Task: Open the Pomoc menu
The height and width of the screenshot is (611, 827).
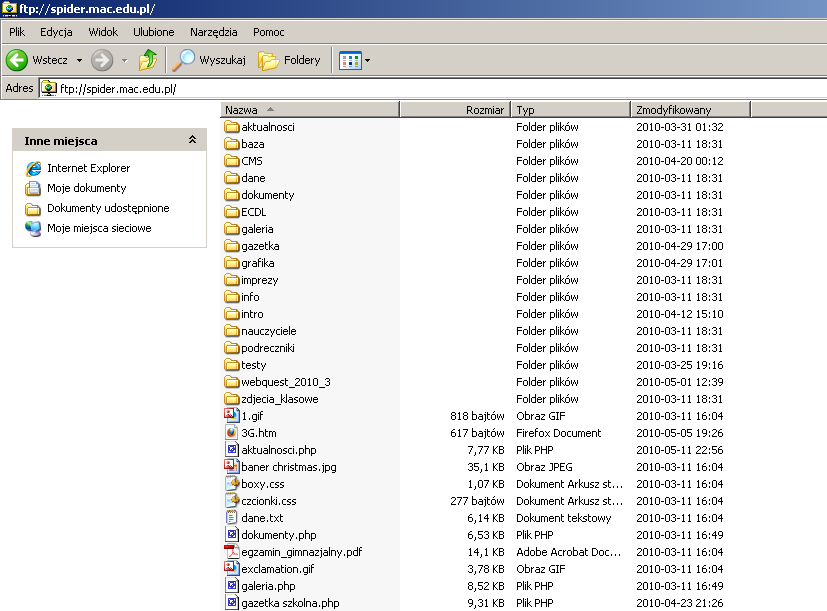Action: click(268, 32)
